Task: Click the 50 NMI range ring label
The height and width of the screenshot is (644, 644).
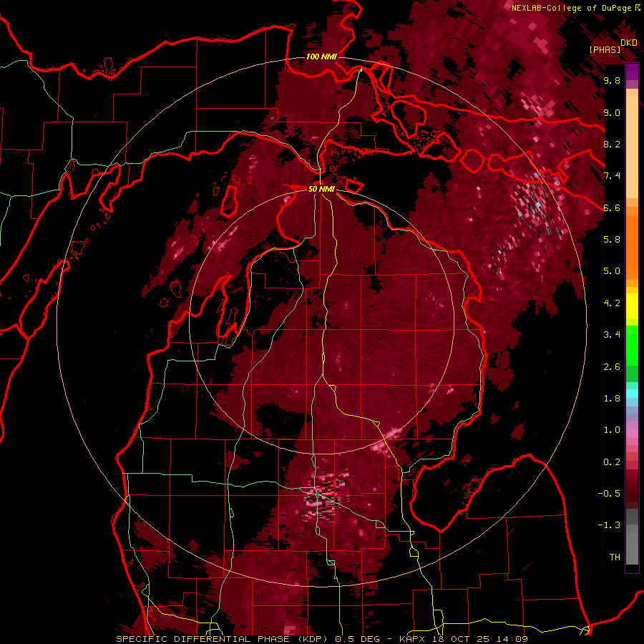Action: pos(321,189)
